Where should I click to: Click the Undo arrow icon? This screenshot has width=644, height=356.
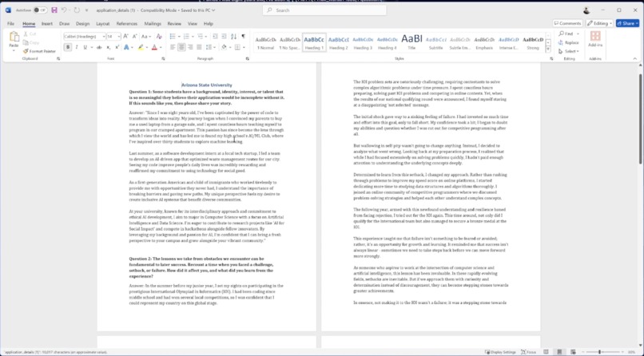pyautogui.click(x=64, y=10)
